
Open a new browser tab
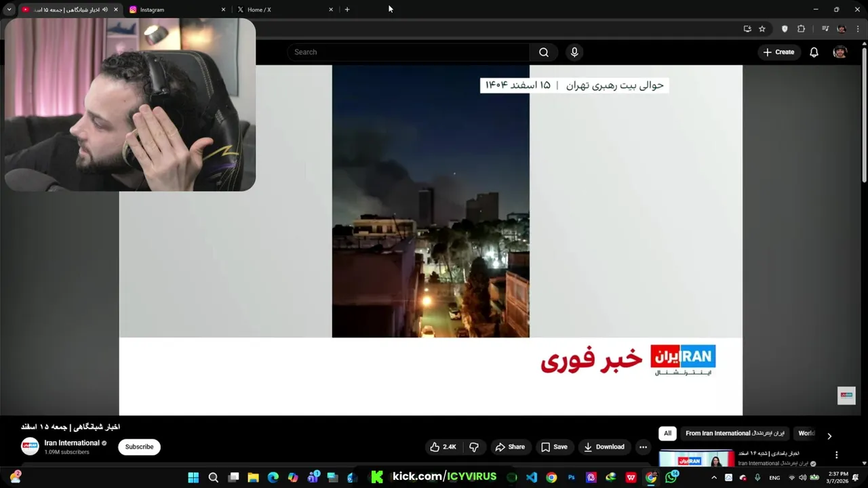347,9
